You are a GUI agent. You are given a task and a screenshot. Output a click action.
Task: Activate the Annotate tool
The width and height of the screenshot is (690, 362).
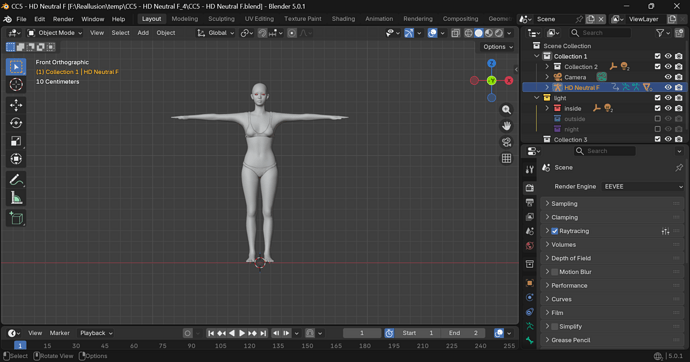pos(16,180)
